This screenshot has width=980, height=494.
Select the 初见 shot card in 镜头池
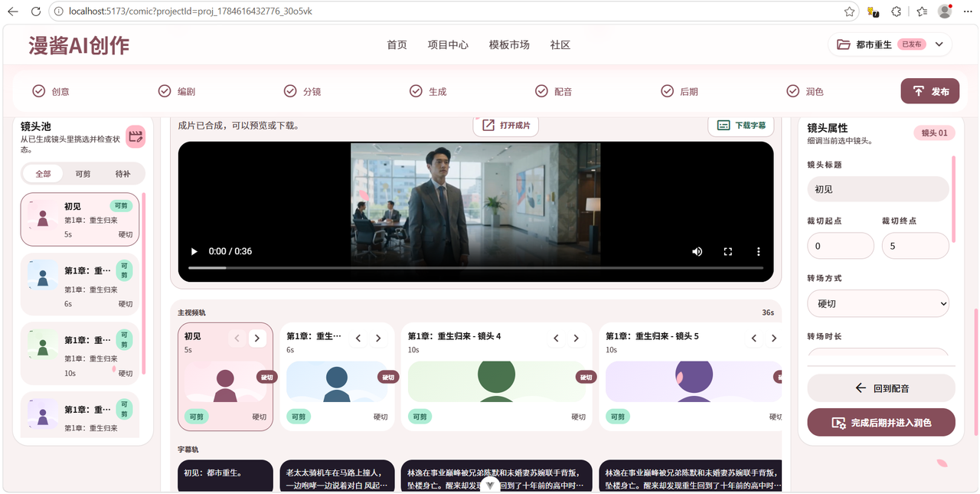tap(80, 219)
